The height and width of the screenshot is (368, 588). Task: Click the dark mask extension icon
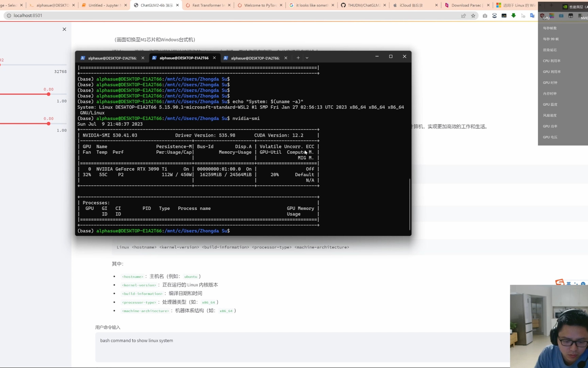[x=571, y=16]
